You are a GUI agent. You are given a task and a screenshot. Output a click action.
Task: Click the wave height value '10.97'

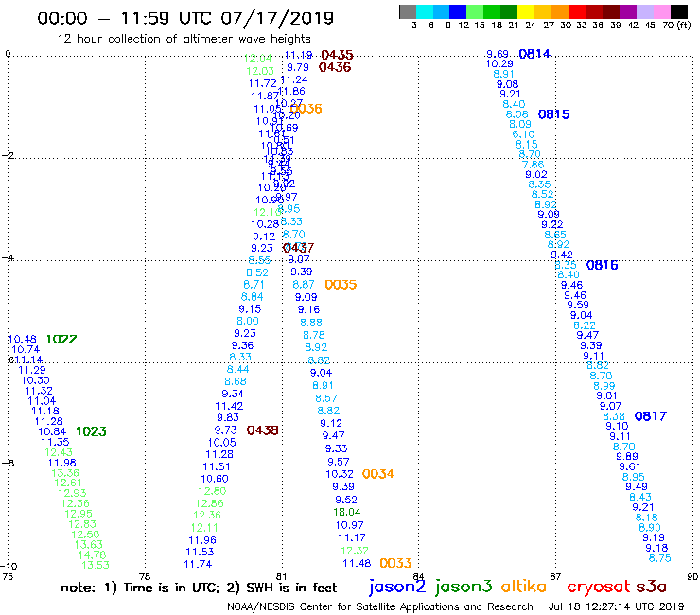350,525
